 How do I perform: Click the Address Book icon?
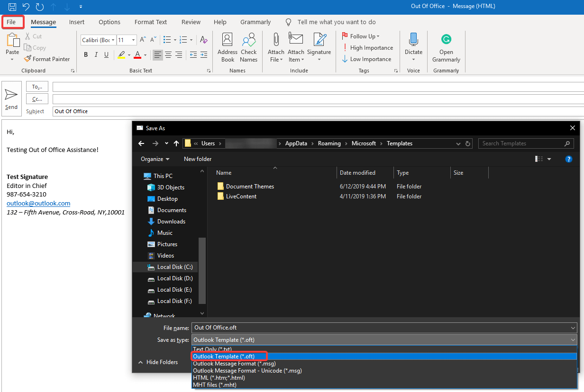click(228, 47)
